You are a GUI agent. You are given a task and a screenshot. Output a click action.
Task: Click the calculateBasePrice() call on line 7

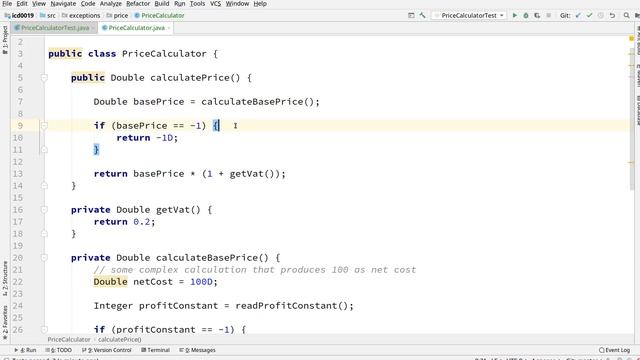pyautogui.click(x=258, y=102)
